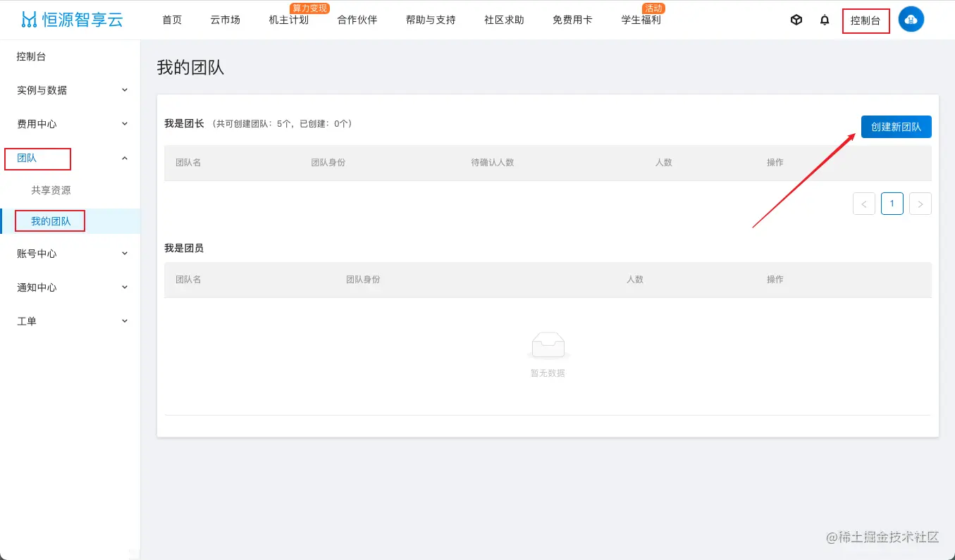Go to previous page arrow in pagination
955x560 pixels.
864,204
